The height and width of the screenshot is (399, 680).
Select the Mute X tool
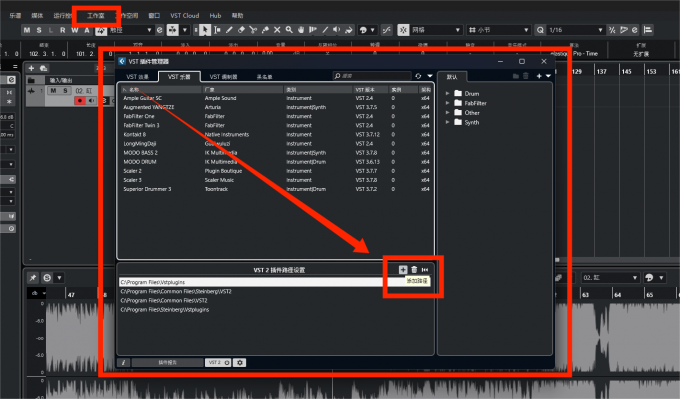pyautogui.click(x=277, y=30)
